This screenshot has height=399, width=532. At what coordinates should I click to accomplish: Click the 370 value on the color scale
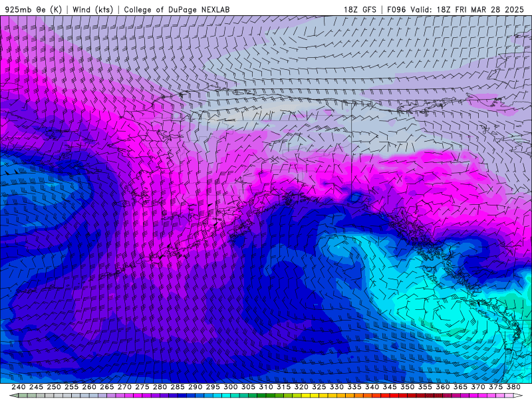[478, 387]
